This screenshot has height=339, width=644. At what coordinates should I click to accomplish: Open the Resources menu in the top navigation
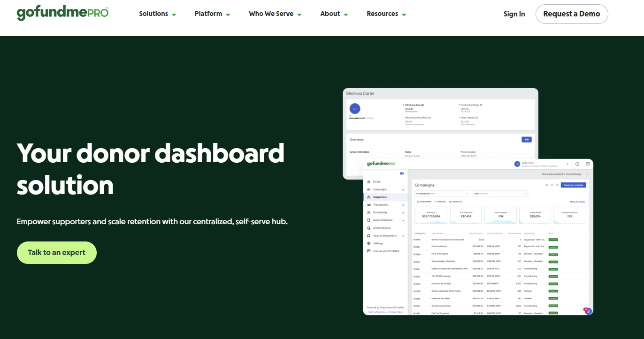point(387,14)
